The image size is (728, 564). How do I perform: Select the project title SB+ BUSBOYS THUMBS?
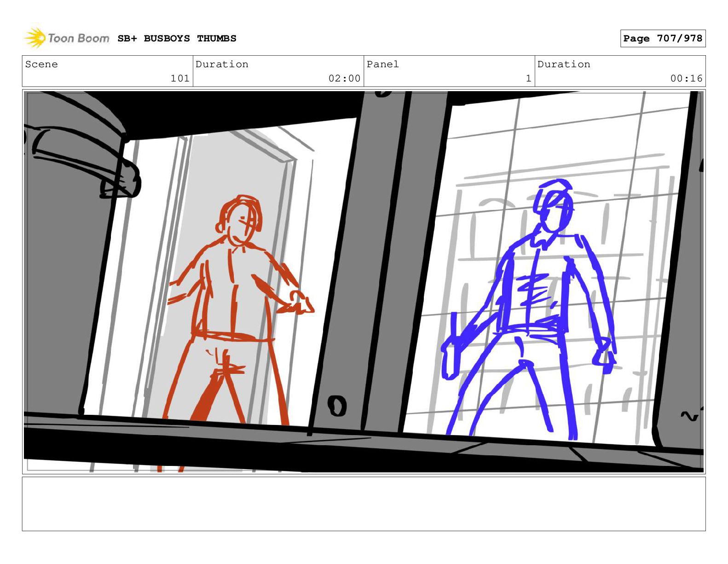[177, 39]
